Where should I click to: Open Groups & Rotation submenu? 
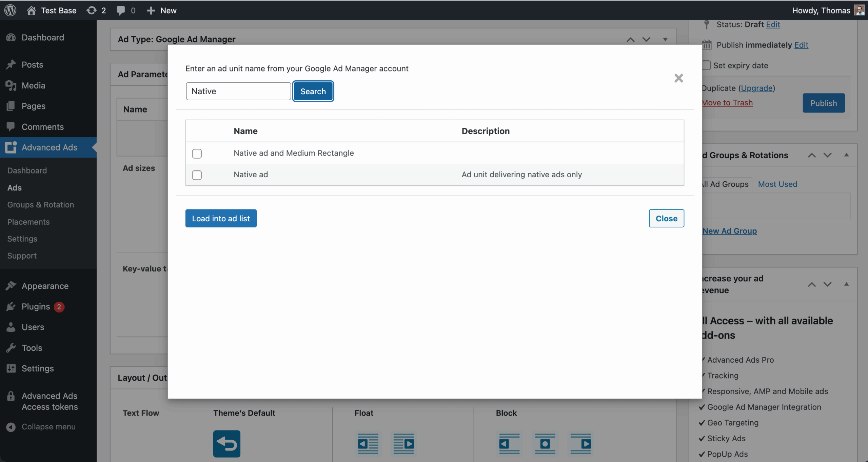coord(41,204)
